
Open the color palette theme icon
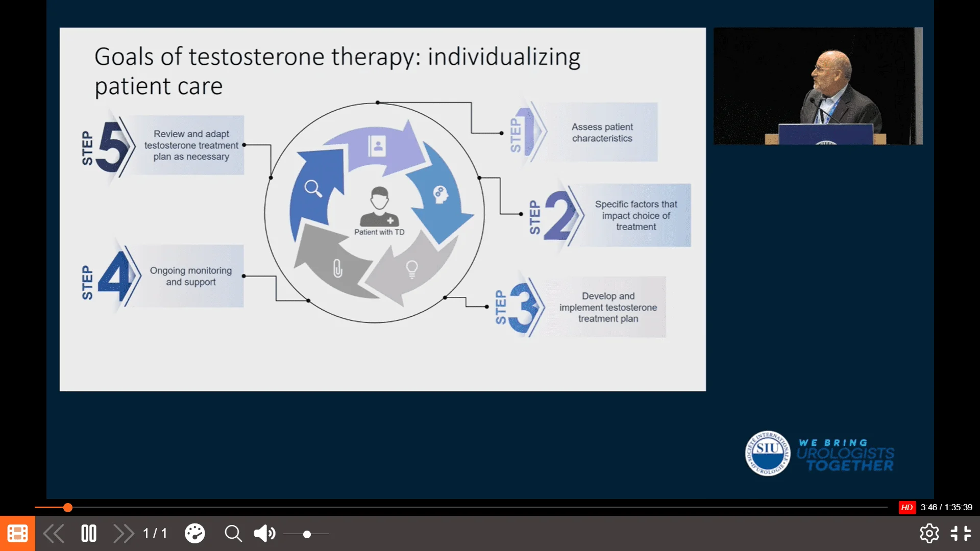pyautogui.click(x=194, y=534)
